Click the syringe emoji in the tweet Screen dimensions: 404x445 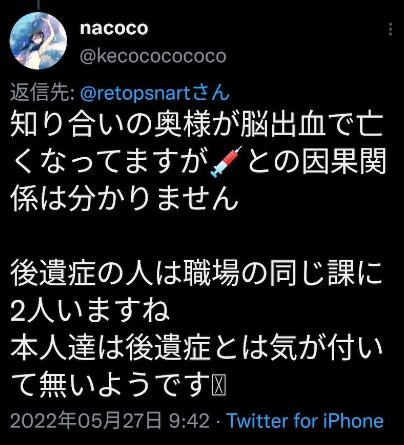[x=226, y=161]
